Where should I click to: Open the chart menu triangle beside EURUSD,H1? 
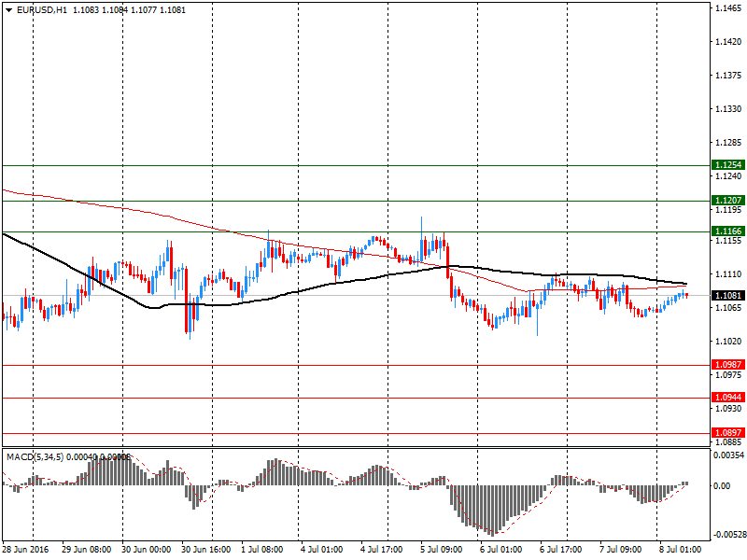tap(8, 10)
